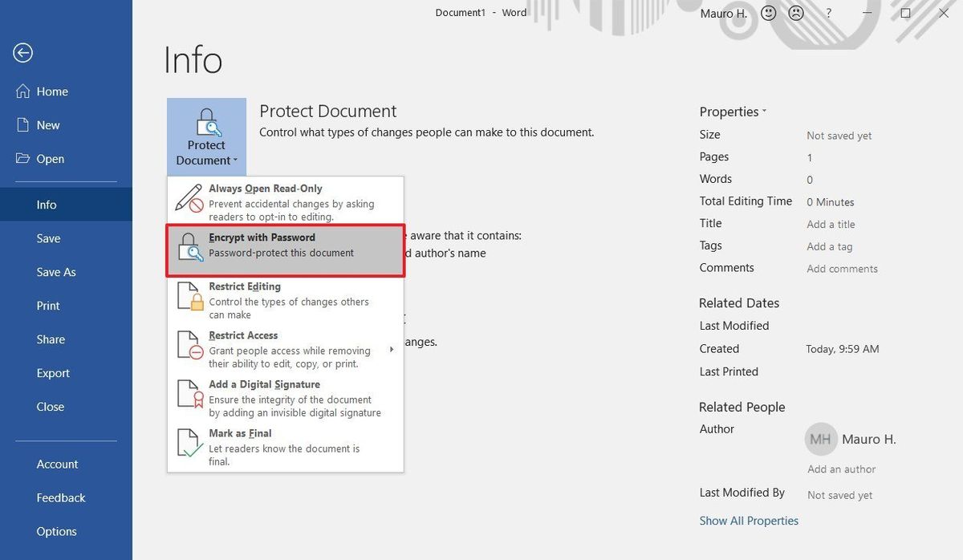Screen dimensions: 963x560
Task: Click the smiley feedback icon
Action: [768, 13]
